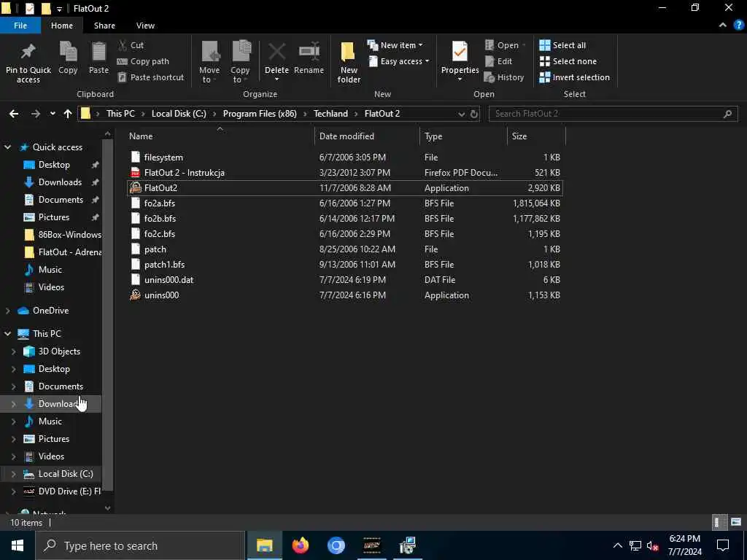
Task: Click the Paste ribbon icon
Action: 98,52
